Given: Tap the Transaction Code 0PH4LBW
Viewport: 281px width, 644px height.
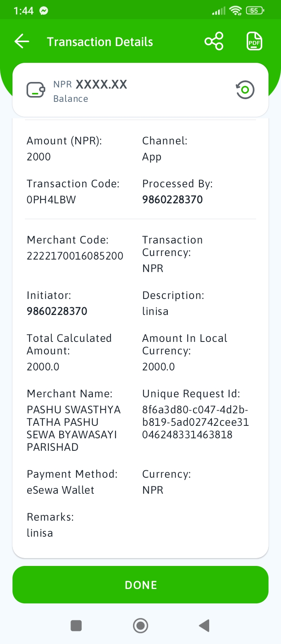Looking at the screenshot, I should point(51,199).
